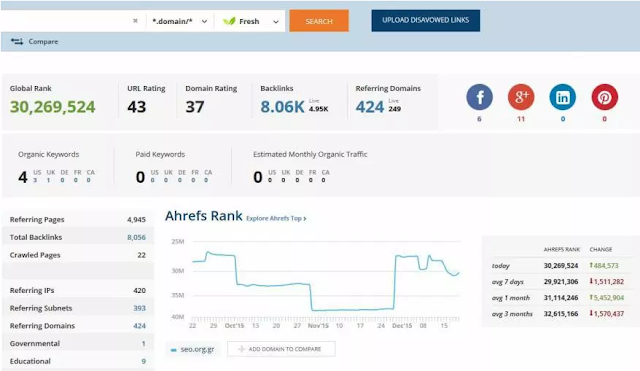Click the Google Plus icon
The image size is (640, 371).
pos(521,97)
